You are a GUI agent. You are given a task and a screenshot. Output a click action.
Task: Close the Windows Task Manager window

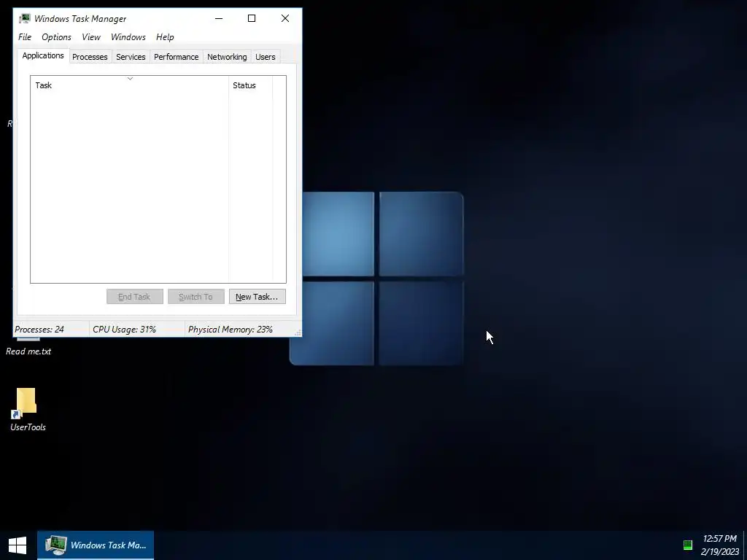point(285,18)
